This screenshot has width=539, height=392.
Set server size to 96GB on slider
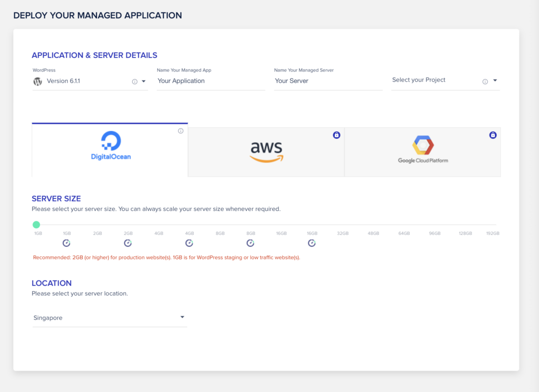[x=434, y=233]
